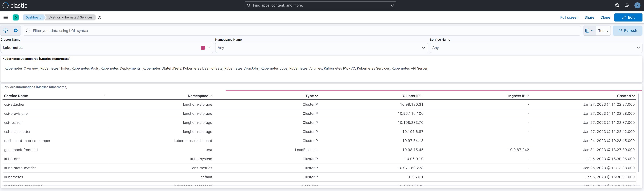Open the user avatar menu
This screenshot has height=191, width=644.
pyautogui.click(x=637, y=6)
